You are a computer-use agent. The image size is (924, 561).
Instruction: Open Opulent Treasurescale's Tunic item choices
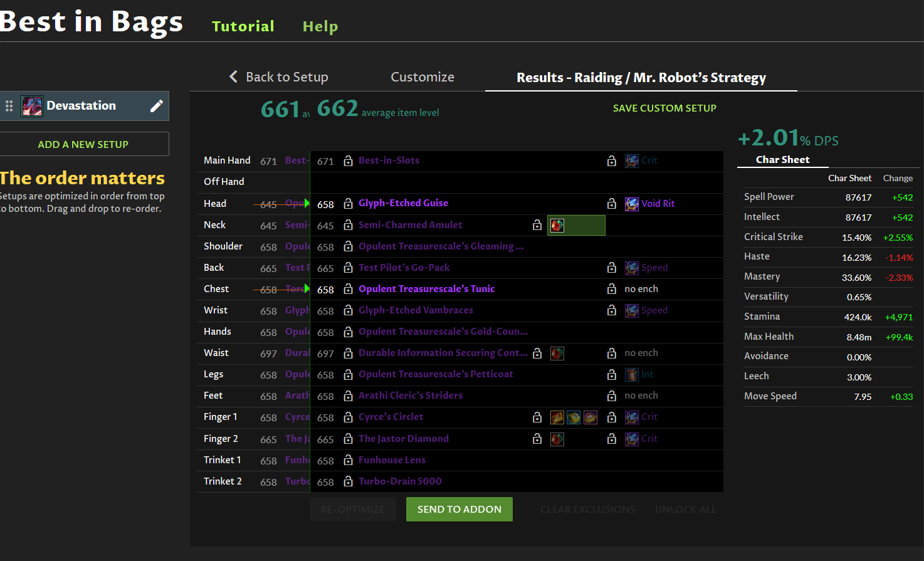click(x=426, y=289)
